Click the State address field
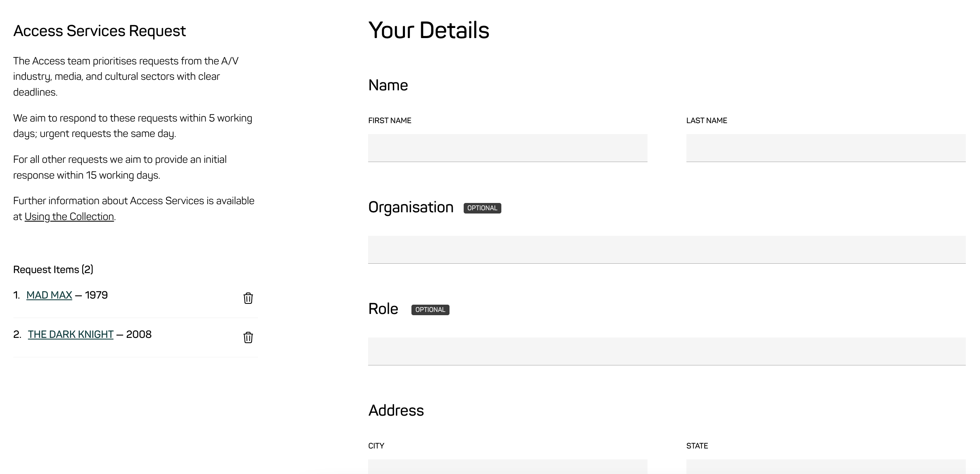 pyautogui.click(x=825, y=467)
